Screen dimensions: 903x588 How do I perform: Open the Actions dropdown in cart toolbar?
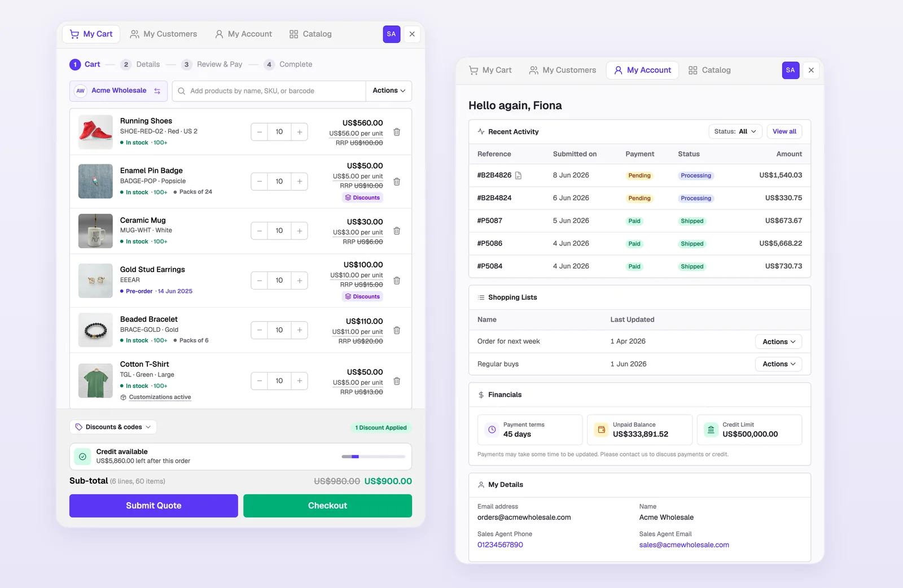pyautogui.click(x=389, y=91)
